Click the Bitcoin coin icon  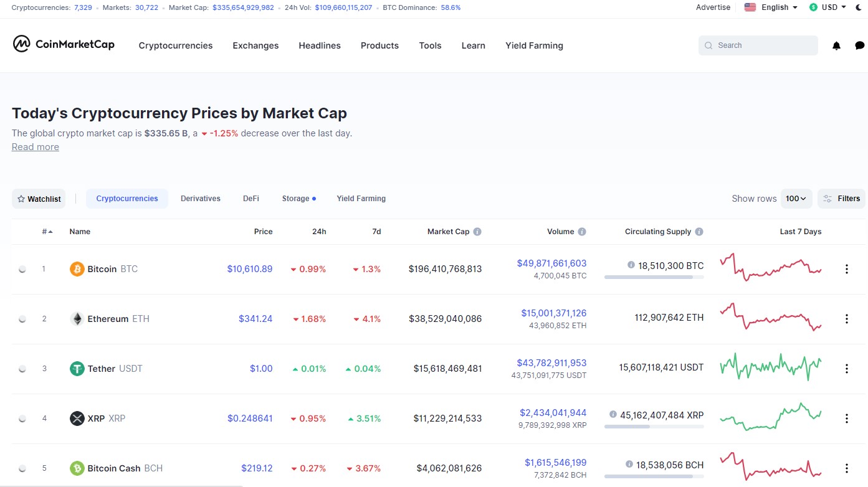77,269
